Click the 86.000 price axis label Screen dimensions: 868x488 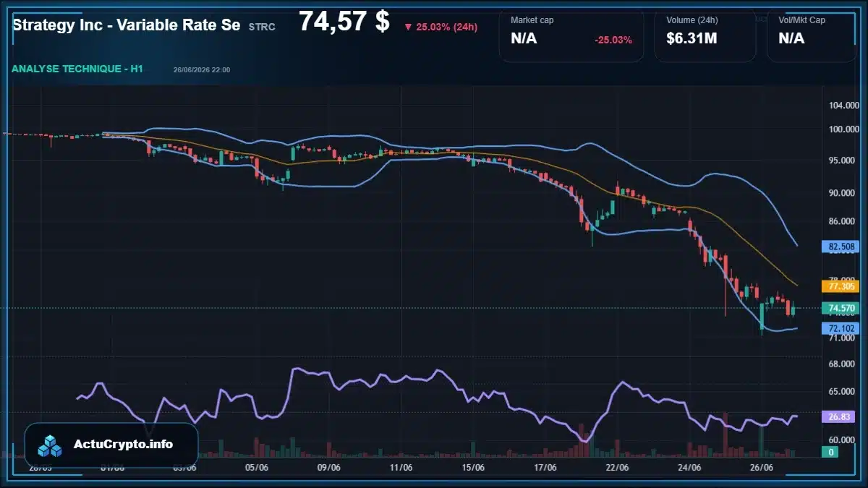click(842, 221)
